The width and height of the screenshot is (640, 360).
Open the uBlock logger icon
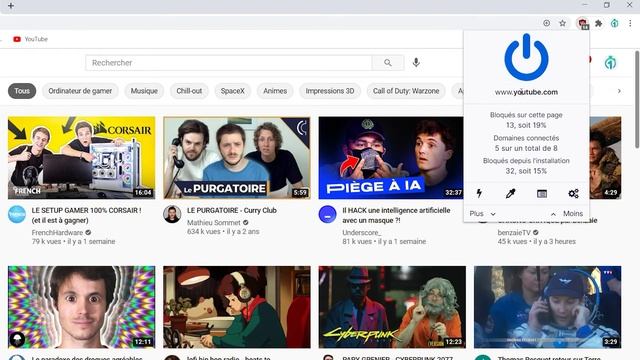click(542, 193)
